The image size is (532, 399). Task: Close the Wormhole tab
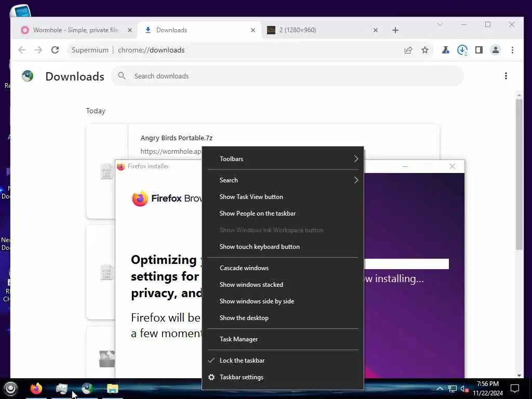point(129,30)
